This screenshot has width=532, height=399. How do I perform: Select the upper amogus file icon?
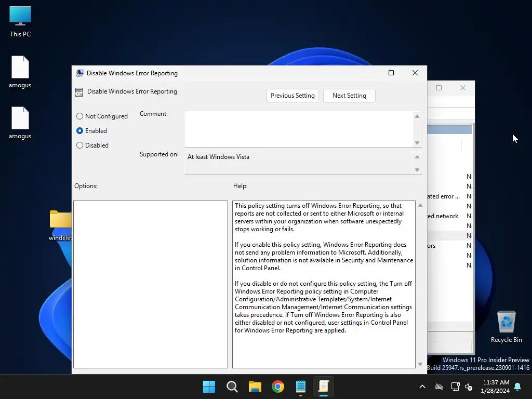[20, 72]
